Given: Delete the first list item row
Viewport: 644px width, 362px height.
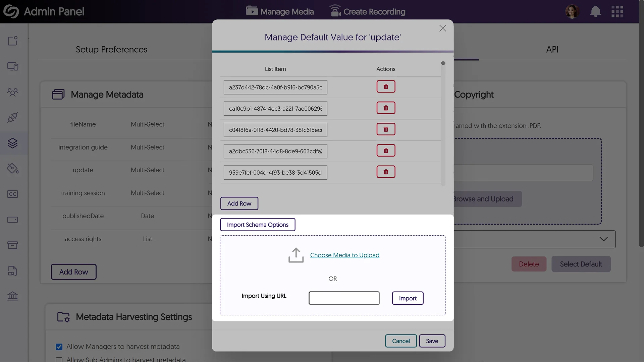Looking at the screenshot, I should click(386, 86).
